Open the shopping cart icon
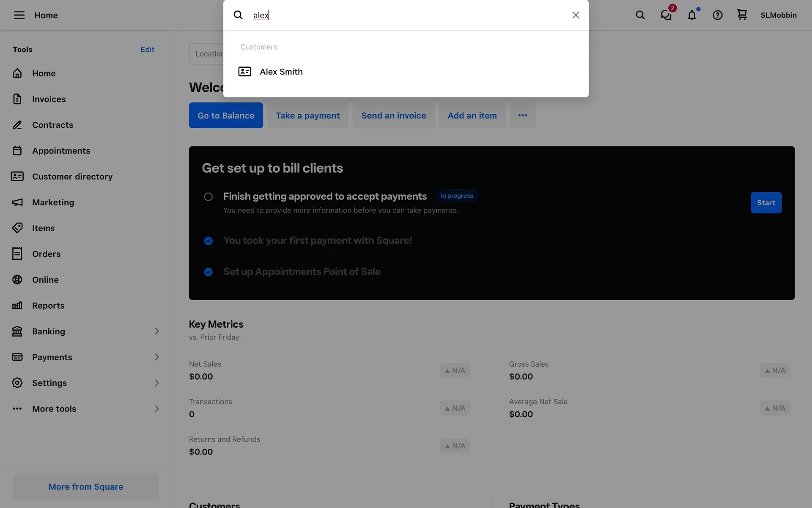The height and width of the screenshot is (508, 812). (x=742, y=15)
